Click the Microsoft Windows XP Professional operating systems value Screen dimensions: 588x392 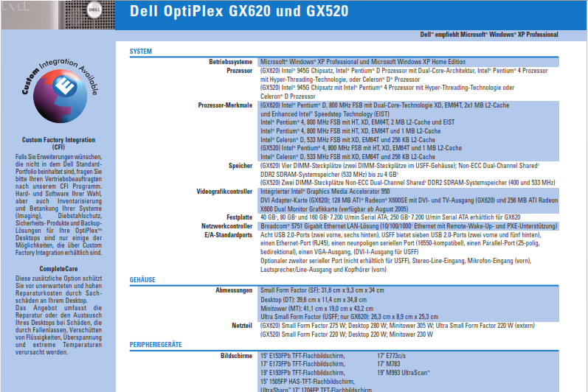point(363,62)
